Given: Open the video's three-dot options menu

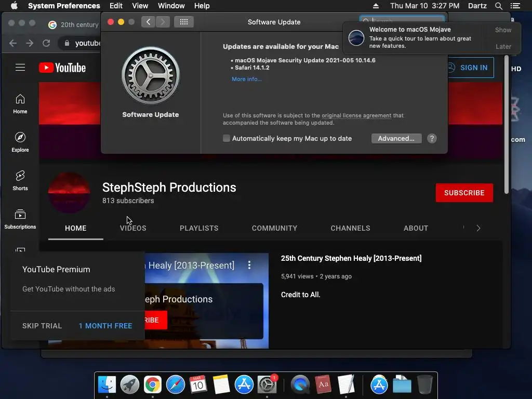Looking at the screenshot, I should (x=249, y=265).
